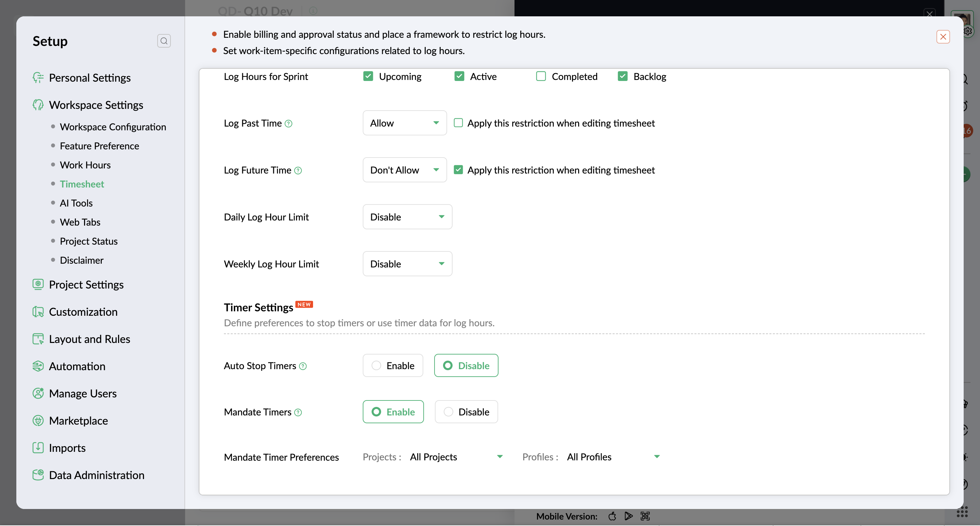
Task: Open Project Settings section
Action: point(86,284)
